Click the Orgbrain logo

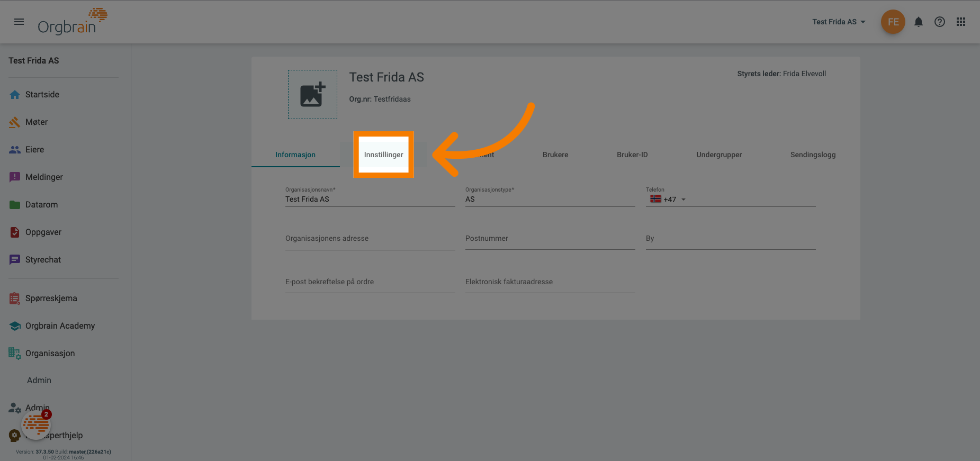[72, 22]
